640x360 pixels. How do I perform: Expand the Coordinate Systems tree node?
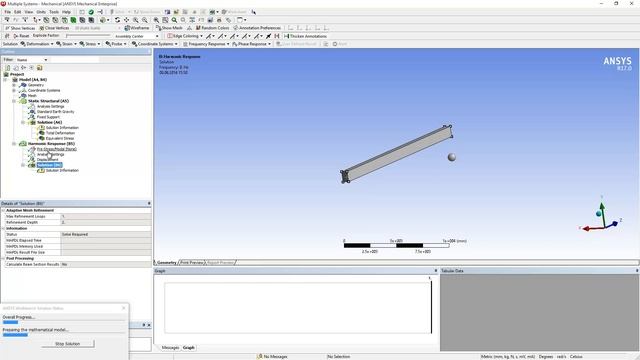14,90
